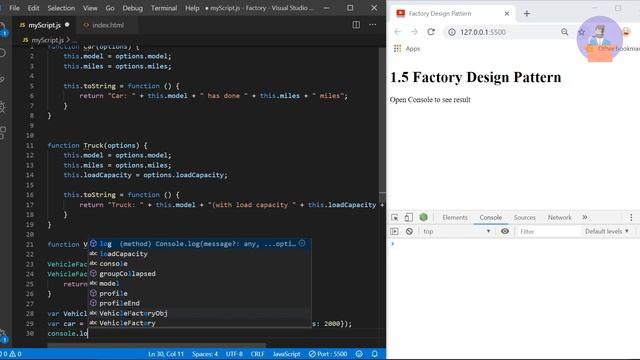Viewport: 640px width, 360px height.
Task: Open the errors and warnings status indicator
Action: coord(11,354)
